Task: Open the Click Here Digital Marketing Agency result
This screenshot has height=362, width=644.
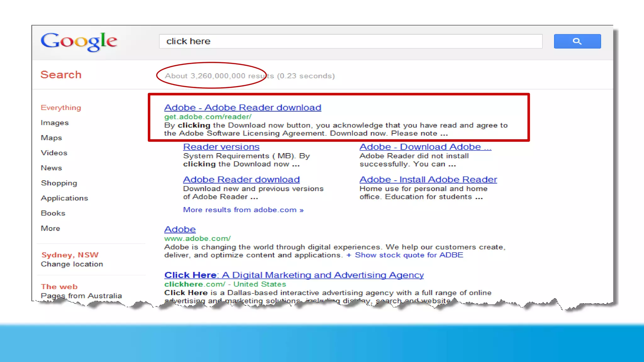Action: coord(294,275)
